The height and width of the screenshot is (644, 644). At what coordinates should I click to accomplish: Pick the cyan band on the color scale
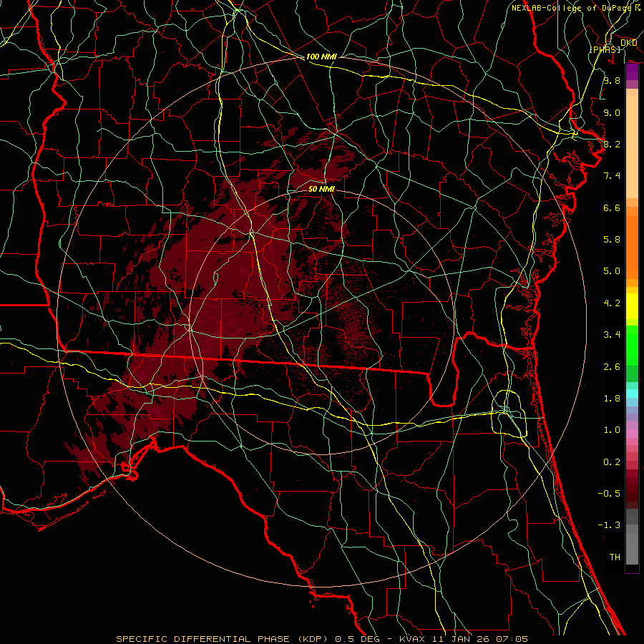632,393
